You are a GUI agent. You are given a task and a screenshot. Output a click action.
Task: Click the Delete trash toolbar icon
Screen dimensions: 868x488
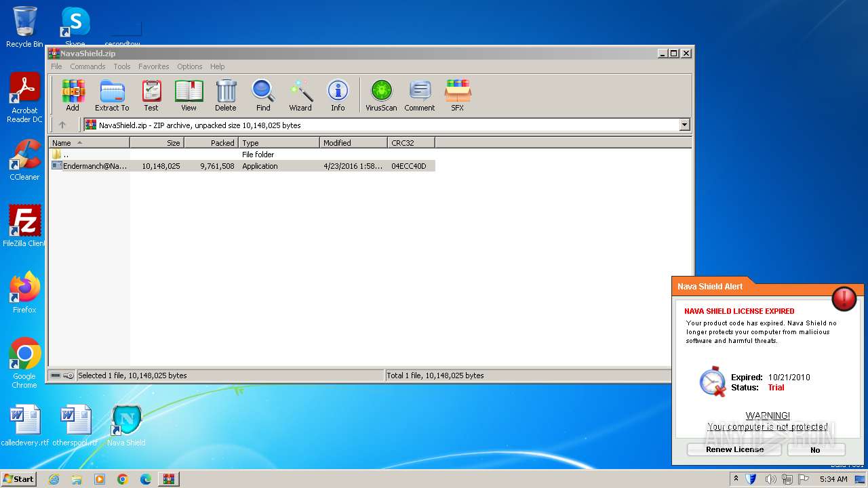pyautogui.click(x=226, y=96)
